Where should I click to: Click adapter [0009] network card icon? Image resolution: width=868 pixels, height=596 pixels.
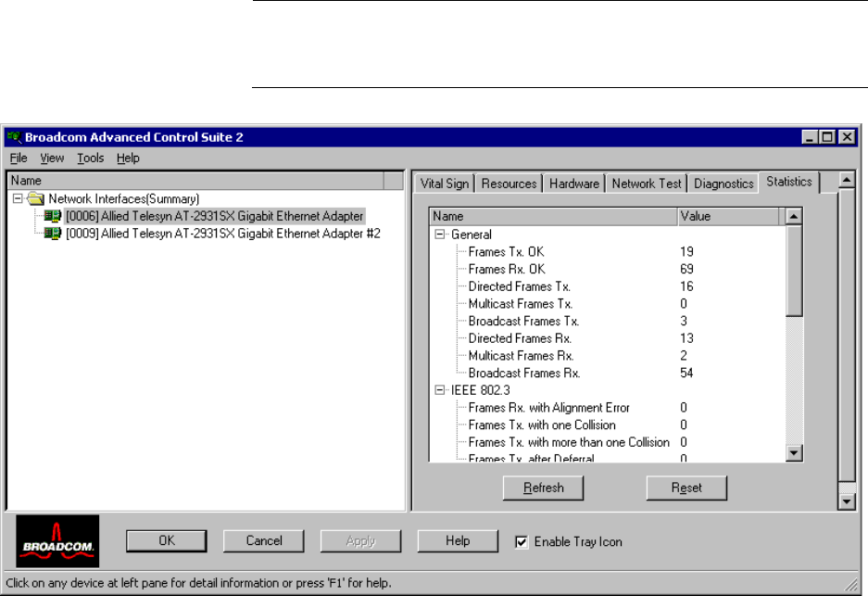click(53, 234)
